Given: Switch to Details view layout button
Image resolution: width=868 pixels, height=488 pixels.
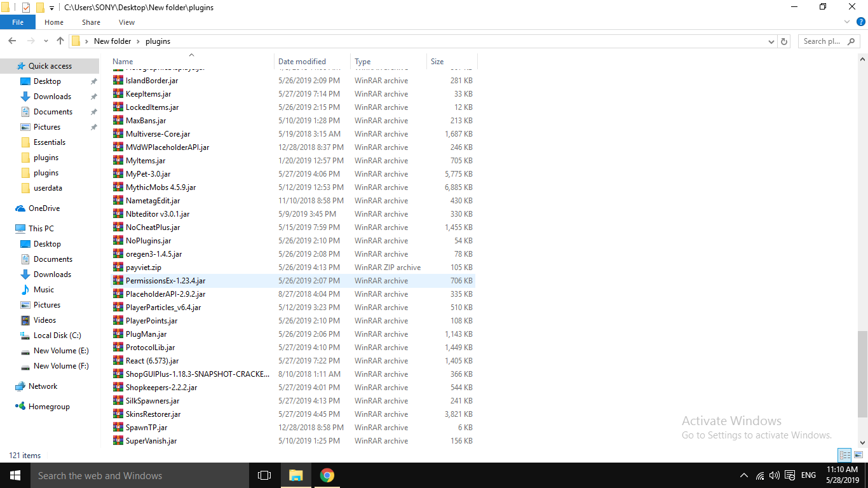Looking at the screenshot, I should pyautogui.click(x=844, y=455).
